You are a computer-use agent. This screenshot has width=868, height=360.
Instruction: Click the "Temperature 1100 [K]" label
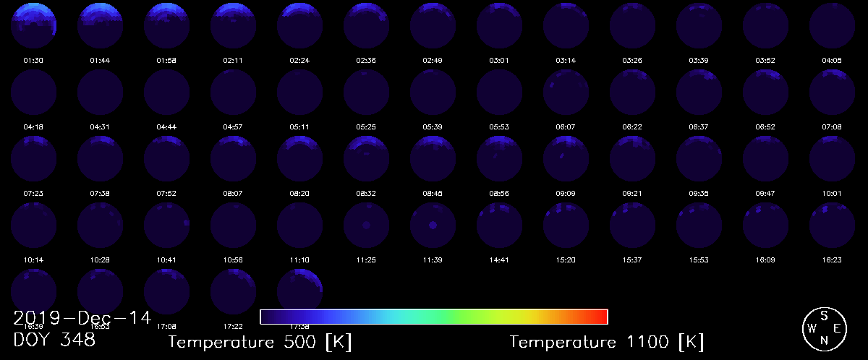[607, 342]
